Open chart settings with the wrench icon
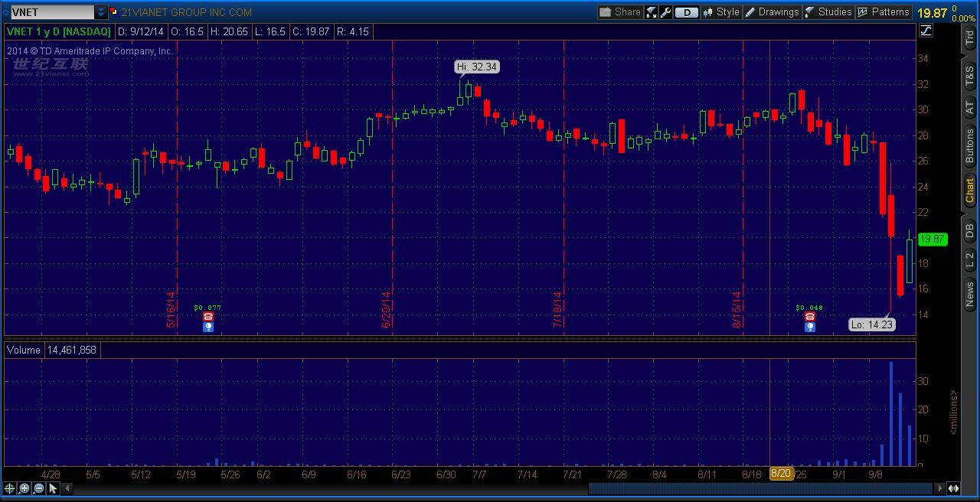 (665, 12)
